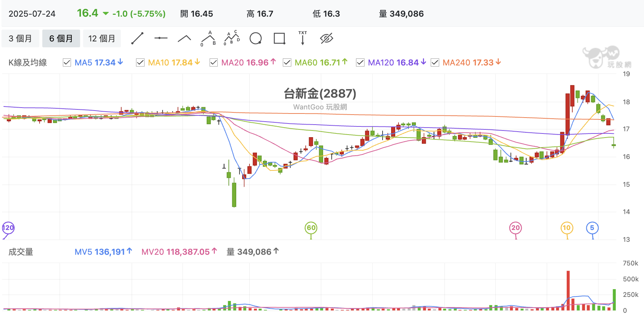The image size is (644, 315).
Task: Click the blue 5 moving average marker
Action: tap(592, 228)
